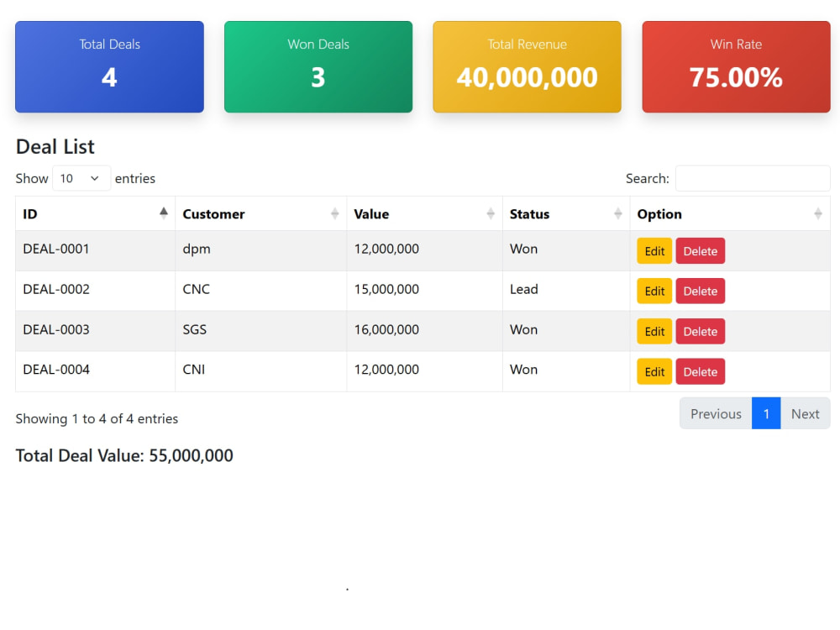
Task: Focus the Search input field
Action: coord(753,178)
